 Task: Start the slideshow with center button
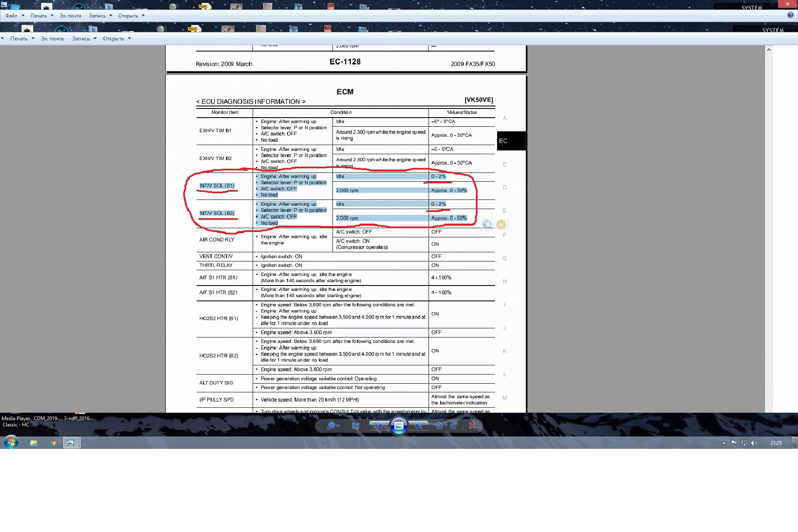coord(399,426)
